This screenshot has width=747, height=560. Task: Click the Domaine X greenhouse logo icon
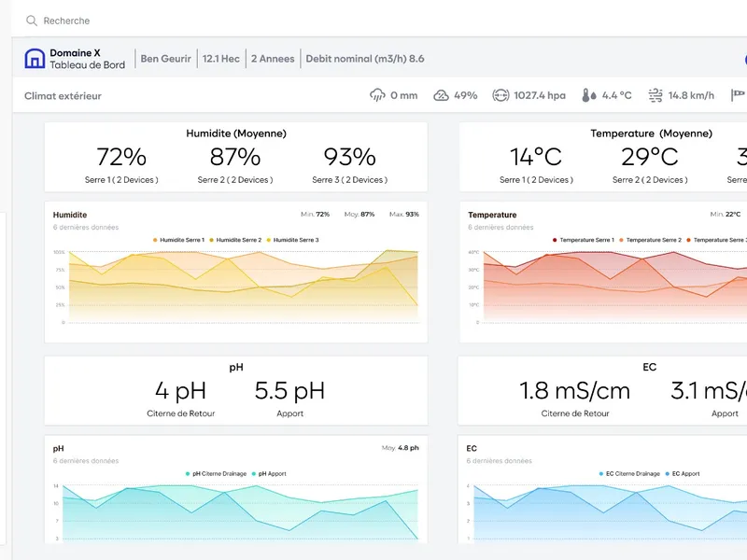pos(35,59)
